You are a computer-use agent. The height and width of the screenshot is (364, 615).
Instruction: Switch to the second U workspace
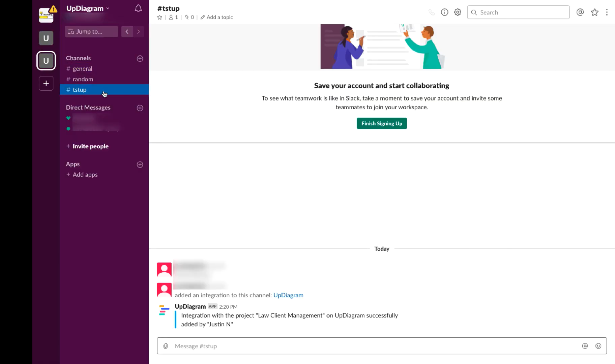click(x=46, y=38)
